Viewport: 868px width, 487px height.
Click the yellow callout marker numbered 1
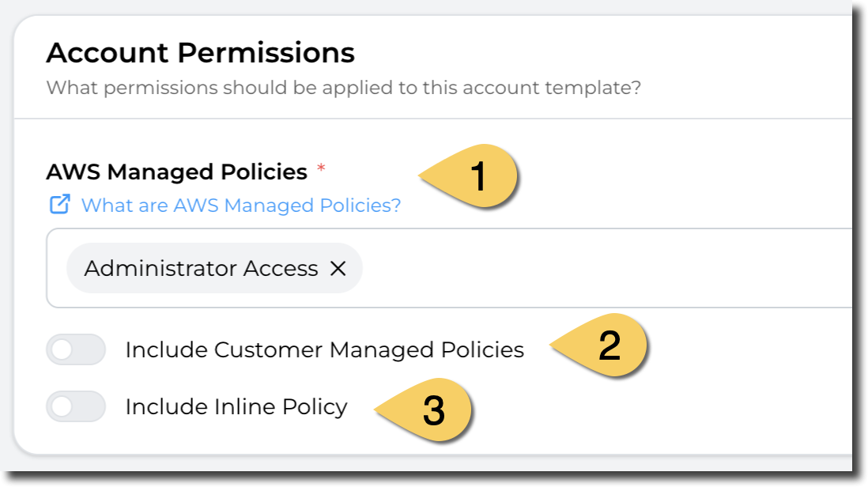click(x=473, y=176)
